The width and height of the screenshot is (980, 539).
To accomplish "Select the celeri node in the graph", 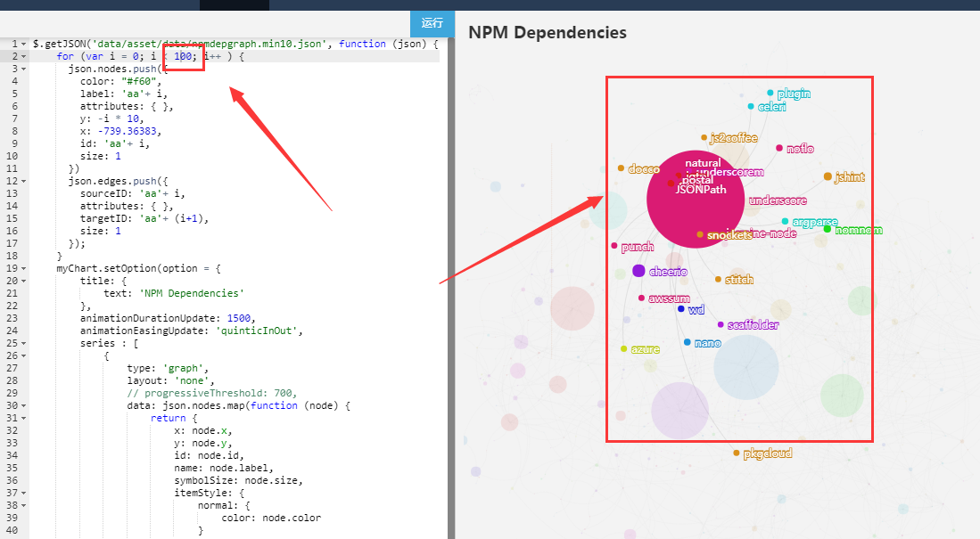I will coord(751,107).
